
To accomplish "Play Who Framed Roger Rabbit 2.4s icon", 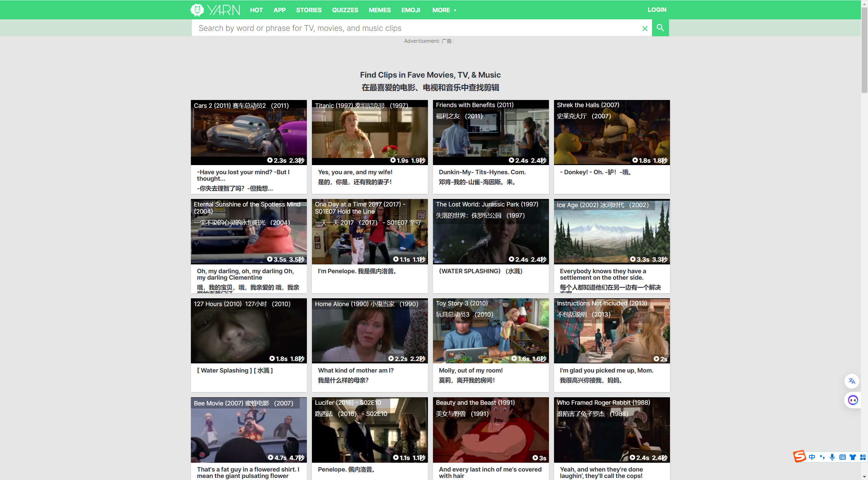I will click(632, 457).
